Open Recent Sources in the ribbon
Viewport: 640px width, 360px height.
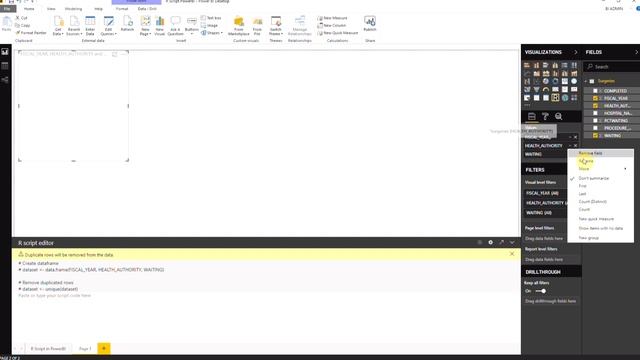74,26
